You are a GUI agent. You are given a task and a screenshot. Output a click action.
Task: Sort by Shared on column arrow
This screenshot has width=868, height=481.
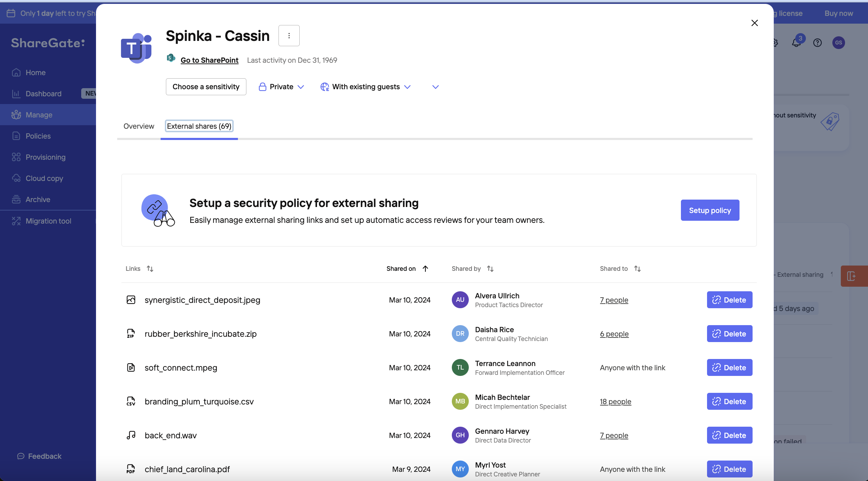click(x=425, y=269)
